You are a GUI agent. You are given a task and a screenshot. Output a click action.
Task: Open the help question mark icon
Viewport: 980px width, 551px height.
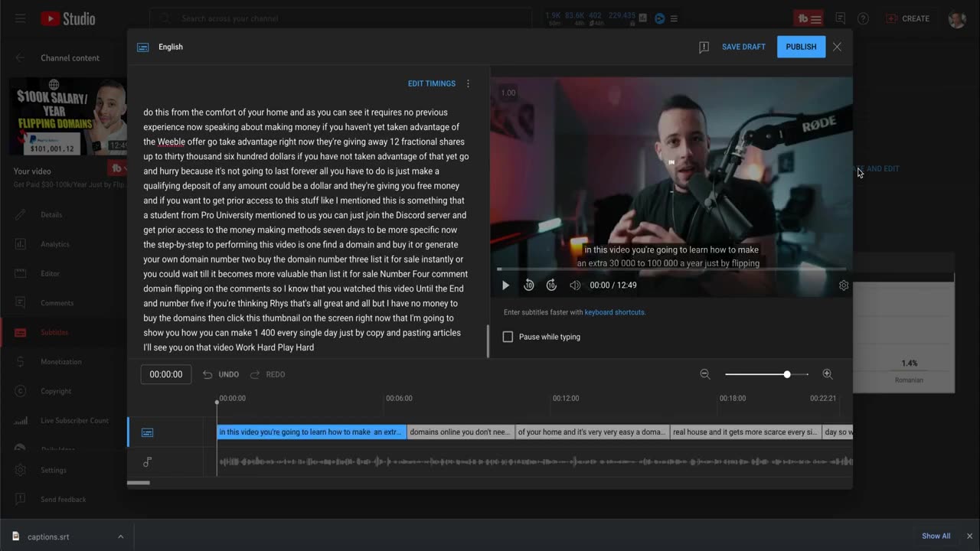tap(863, 18)
